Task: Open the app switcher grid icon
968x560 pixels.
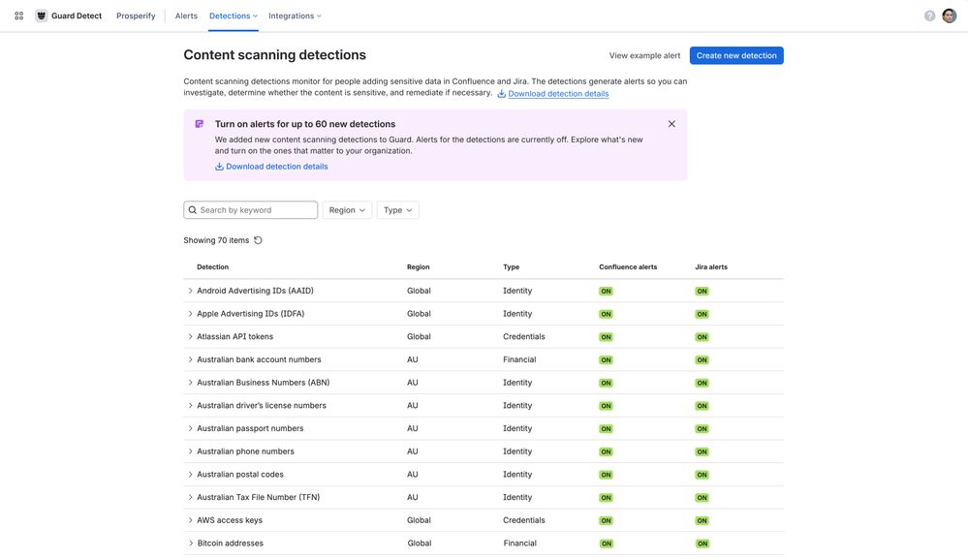Action: tap(19, 16)
